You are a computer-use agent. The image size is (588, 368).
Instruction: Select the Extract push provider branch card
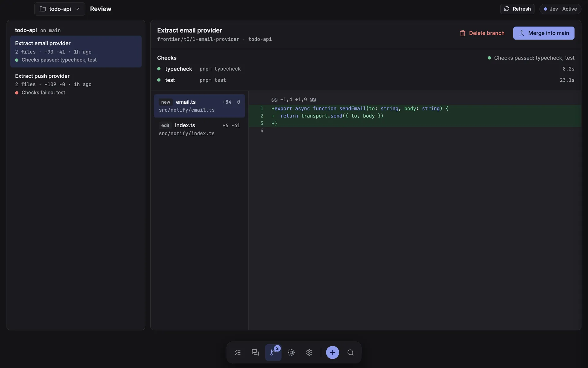coord(76,84)
